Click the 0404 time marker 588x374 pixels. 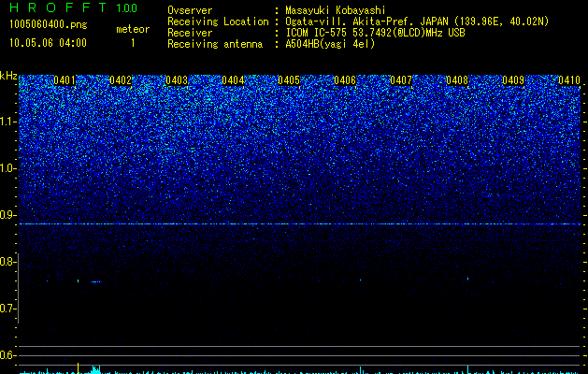point(233,80)
